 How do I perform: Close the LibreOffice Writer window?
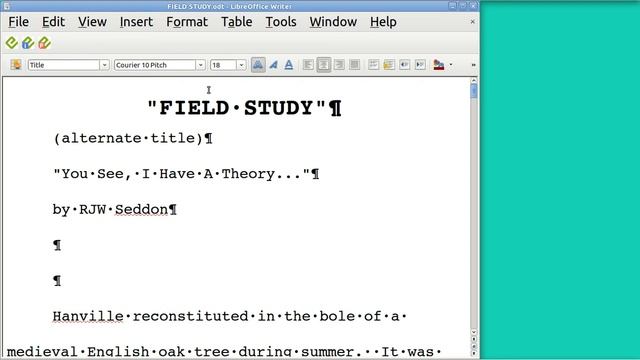click(473, 6)
